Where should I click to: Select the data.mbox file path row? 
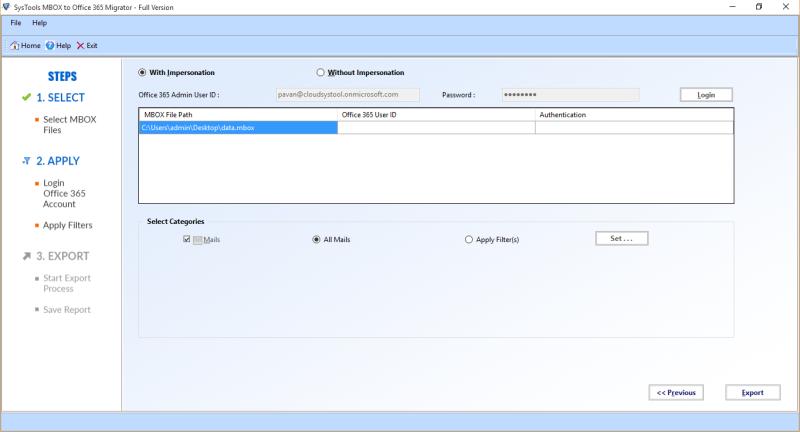pos(238,128)
